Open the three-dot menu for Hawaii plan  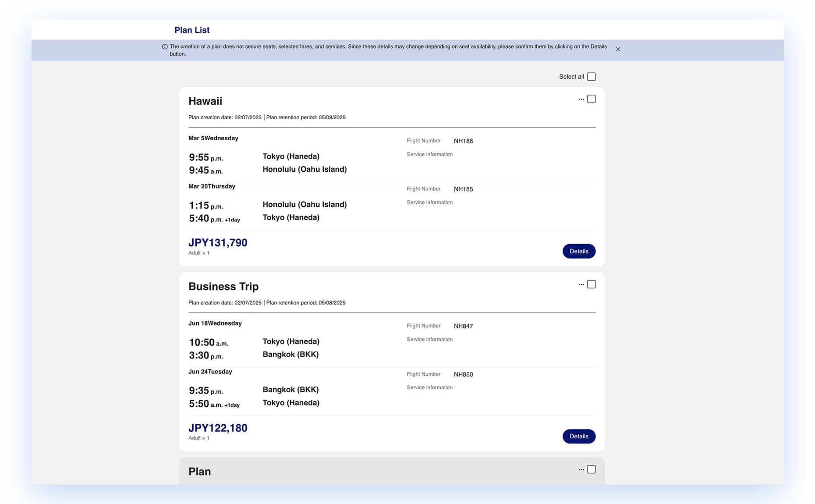point(581,99)
